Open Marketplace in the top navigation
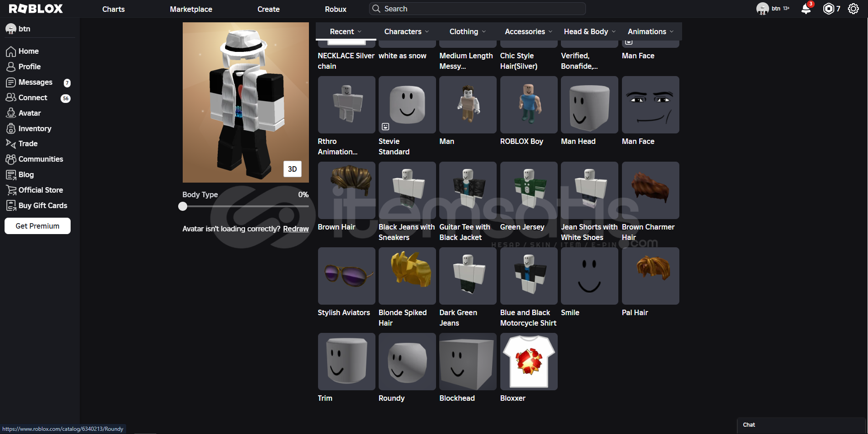The width and height of the screenshot is (868, 434). coord(191,9)
